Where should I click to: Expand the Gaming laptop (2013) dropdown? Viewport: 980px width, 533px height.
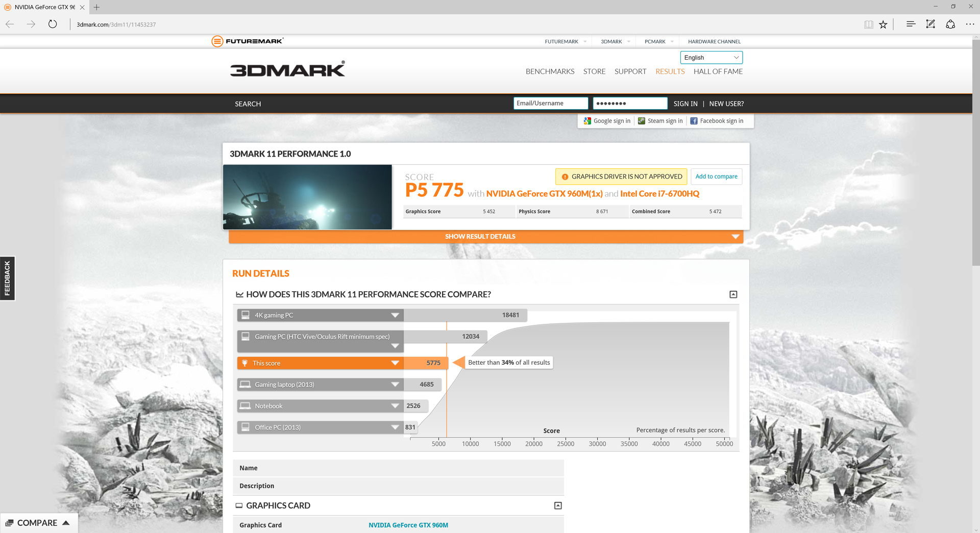(x=395, y=385)
